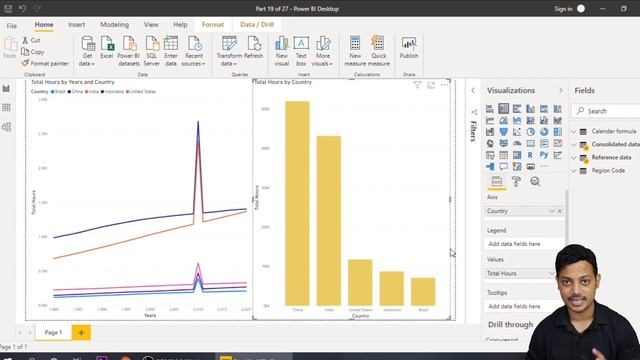Open More options on bar chart
The height and width of the screenshot is (360, 640).
pos(444,85)
